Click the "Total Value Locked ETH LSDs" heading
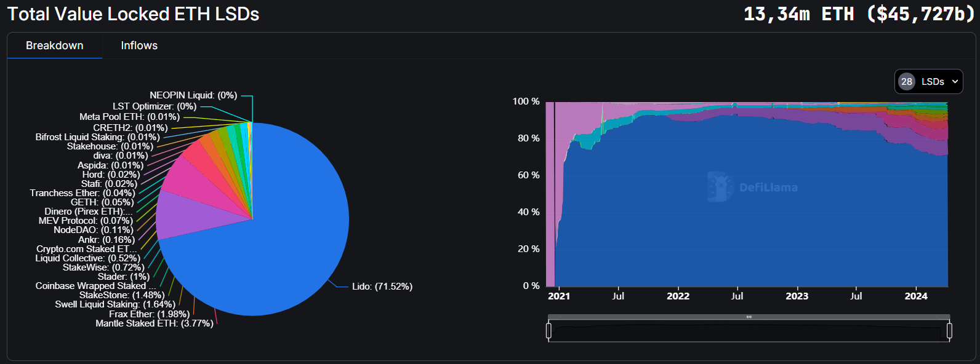980x364 pixels. (133, 14)
